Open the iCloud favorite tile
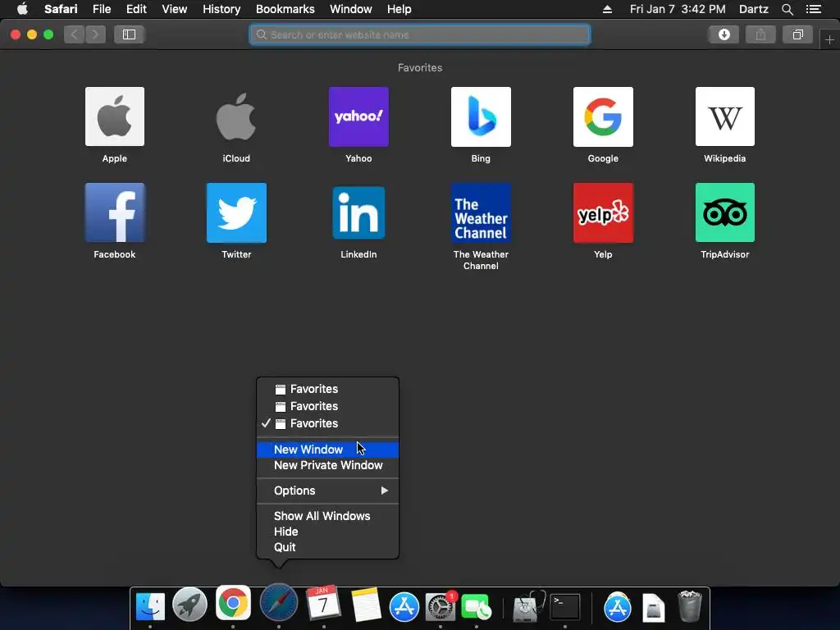 point(236,116)
